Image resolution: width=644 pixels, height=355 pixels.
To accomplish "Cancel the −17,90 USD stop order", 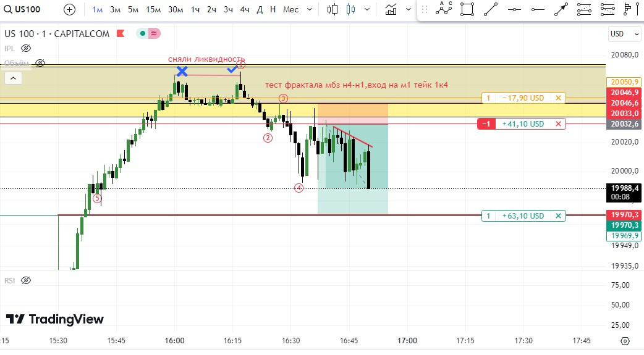I will [x=559, y=98].
